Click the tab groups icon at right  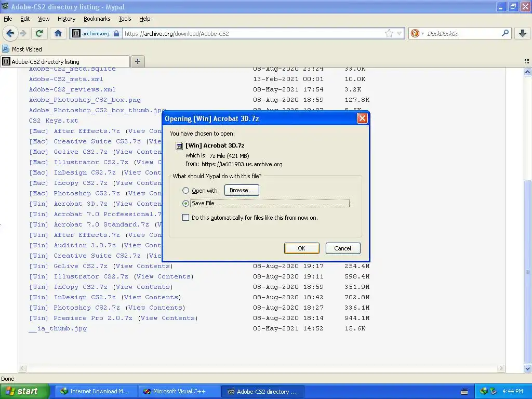tap(527, 61)
